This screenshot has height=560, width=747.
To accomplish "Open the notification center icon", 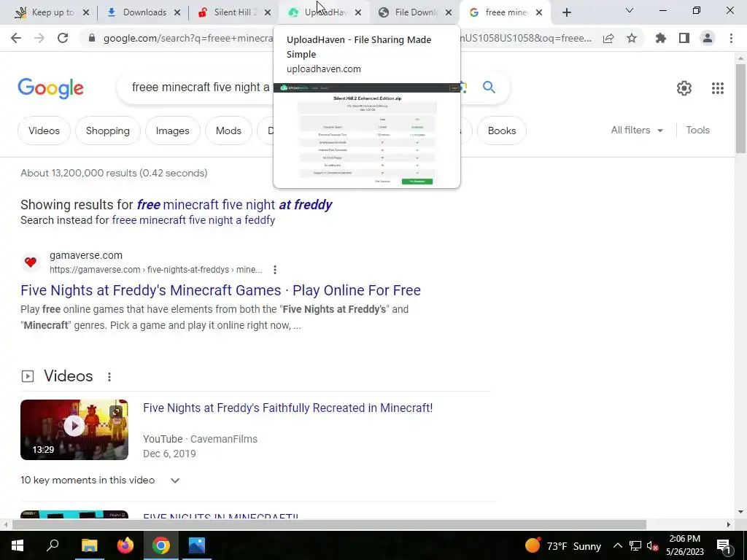I will (724, 546).
